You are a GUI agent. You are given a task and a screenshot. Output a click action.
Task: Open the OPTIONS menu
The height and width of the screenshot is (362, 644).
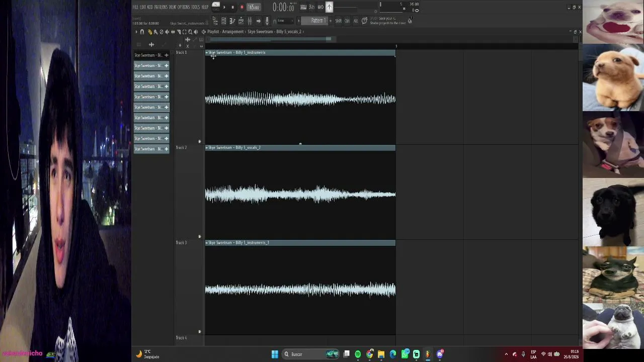click(x=184, y=7)
